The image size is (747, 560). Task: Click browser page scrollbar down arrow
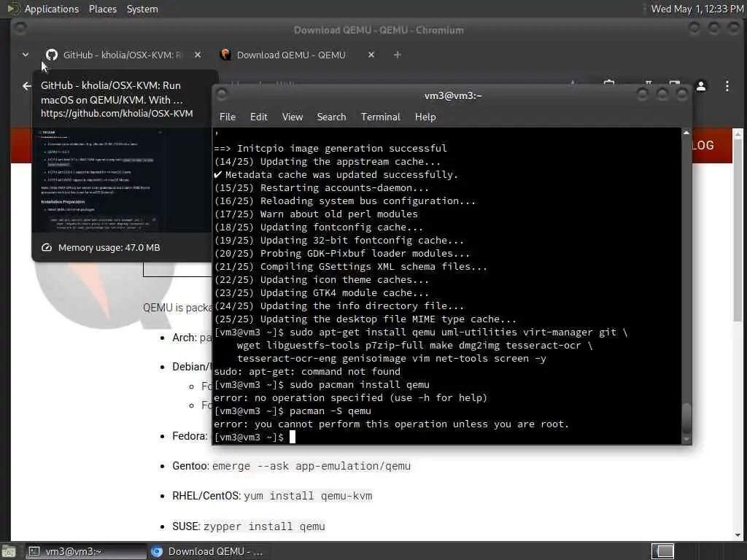pos(738,535)
